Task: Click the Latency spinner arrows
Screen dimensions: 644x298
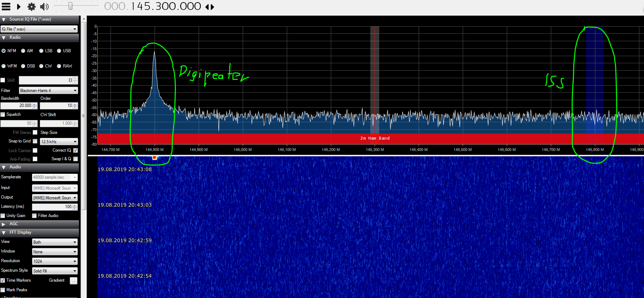Action: pyautogui.click(x=75, y=207)
